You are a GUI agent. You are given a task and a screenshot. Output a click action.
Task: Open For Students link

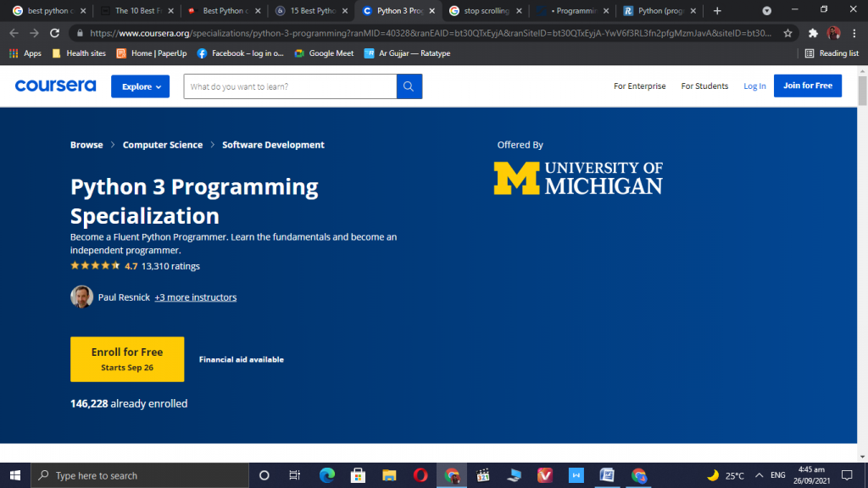coord(704,86)
